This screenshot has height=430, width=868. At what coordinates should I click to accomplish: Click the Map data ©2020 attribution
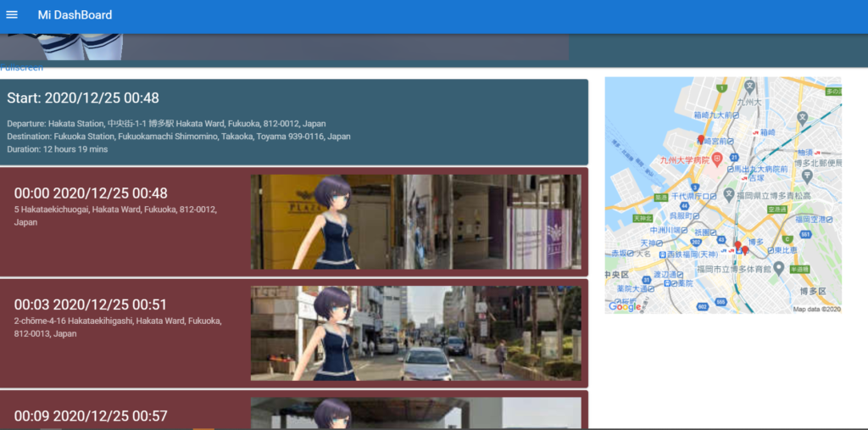[816, 309]
